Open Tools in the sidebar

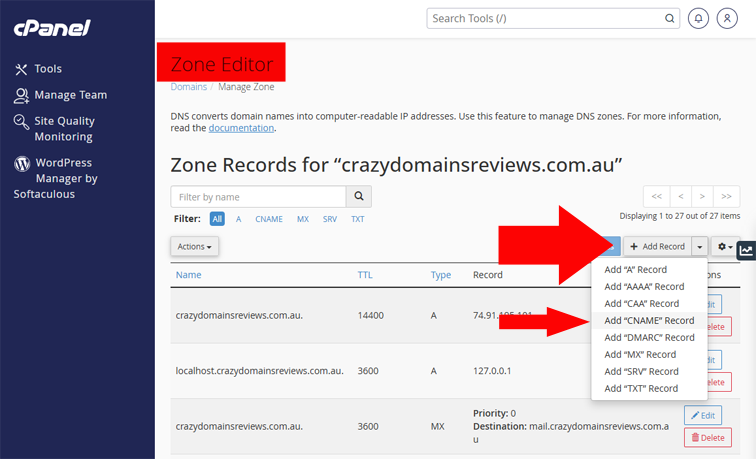(x=38, y=69)
